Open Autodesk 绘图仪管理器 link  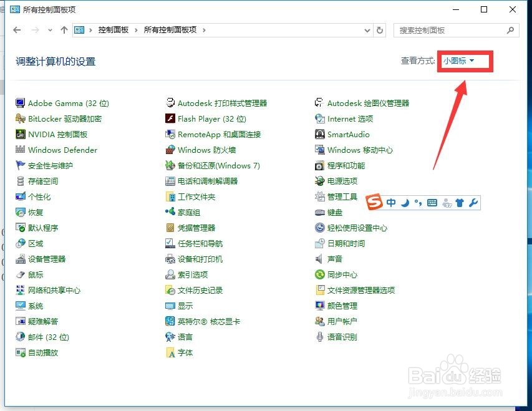[368, 103]
